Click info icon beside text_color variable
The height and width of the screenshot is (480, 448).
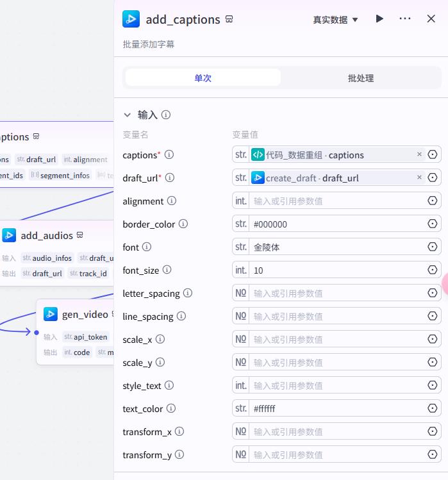point(171,408)
